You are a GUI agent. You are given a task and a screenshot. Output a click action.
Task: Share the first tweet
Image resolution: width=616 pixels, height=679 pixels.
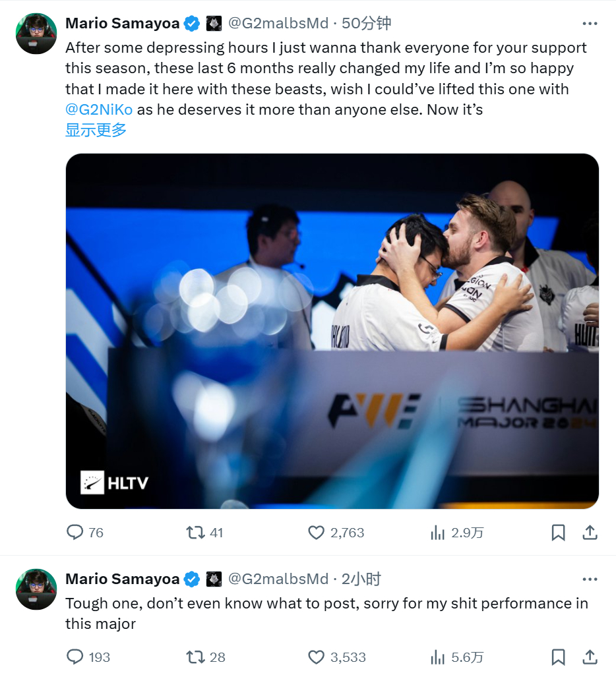click(x=590, y=533)
